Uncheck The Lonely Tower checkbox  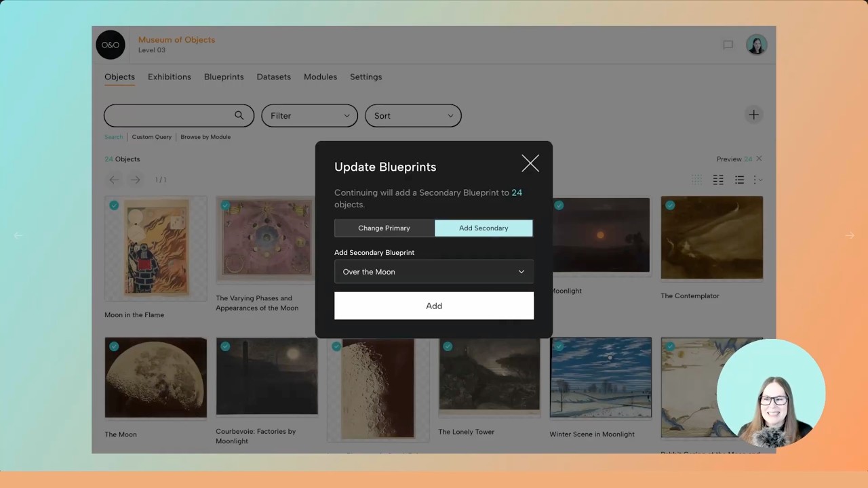click(448, 346)
